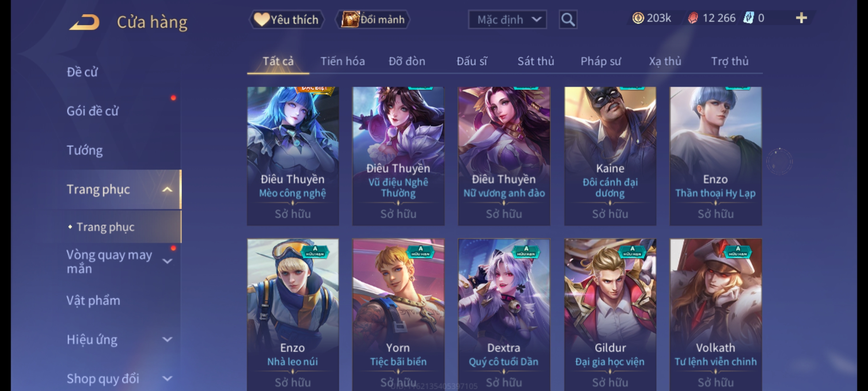This screenshot has height=391, width=868.
Task: Tap the plus icon to add currency
Action: pos(801,18)
